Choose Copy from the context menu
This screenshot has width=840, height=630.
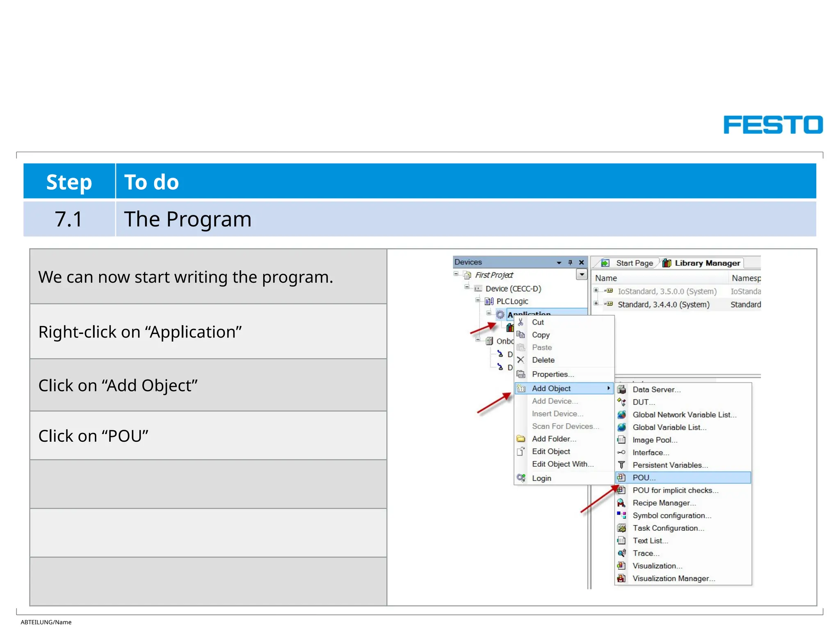[x=564, y=335]
